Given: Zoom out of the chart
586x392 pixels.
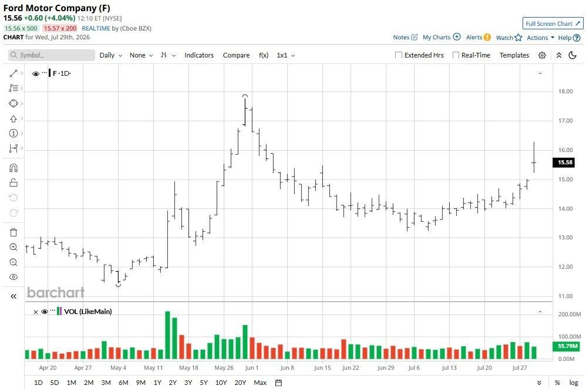Looking at the screenshot, I should [14, 262].
